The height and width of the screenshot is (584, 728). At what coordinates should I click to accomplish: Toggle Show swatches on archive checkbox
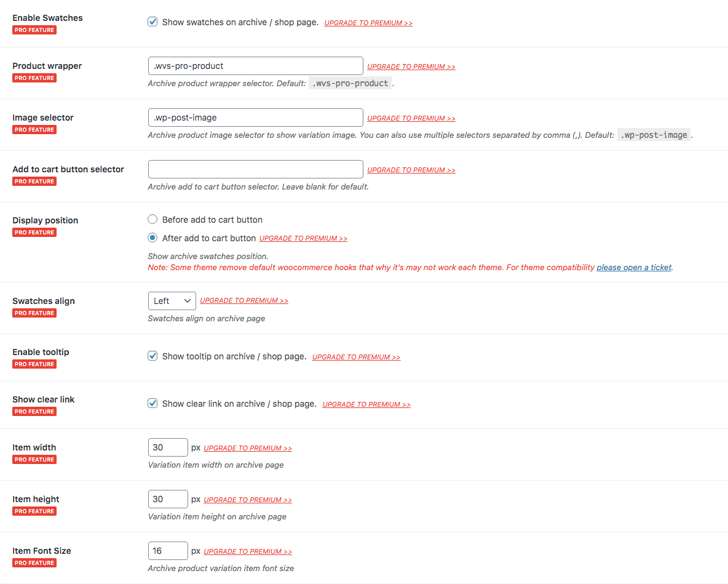(153, 22)
